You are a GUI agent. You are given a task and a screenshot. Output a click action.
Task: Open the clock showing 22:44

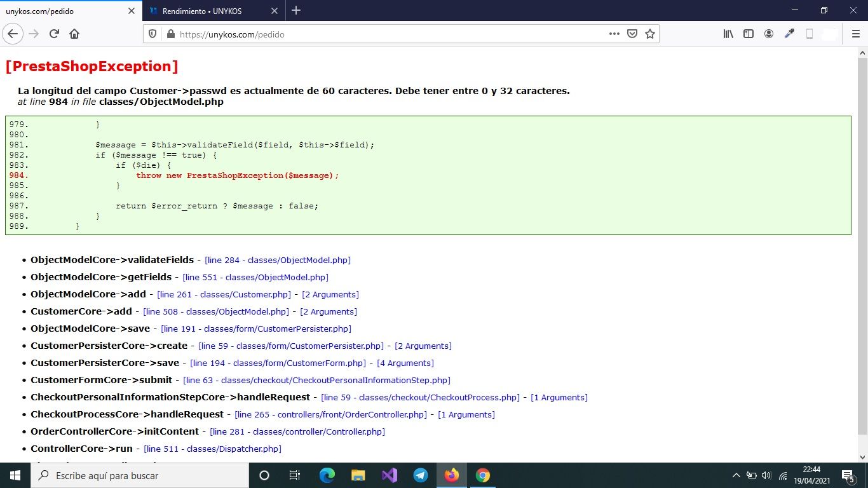pyautogui.click(x=811, y=475)
